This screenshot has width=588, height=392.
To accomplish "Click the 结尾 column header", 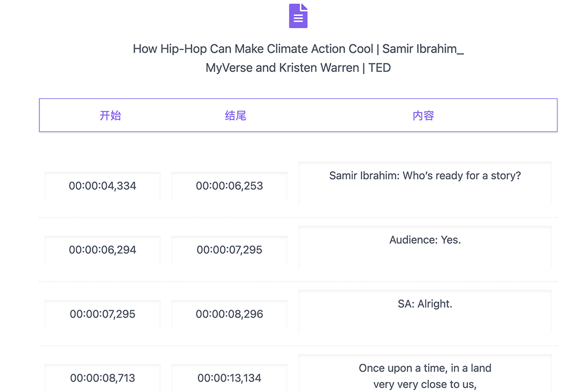I will pos(235,116).
